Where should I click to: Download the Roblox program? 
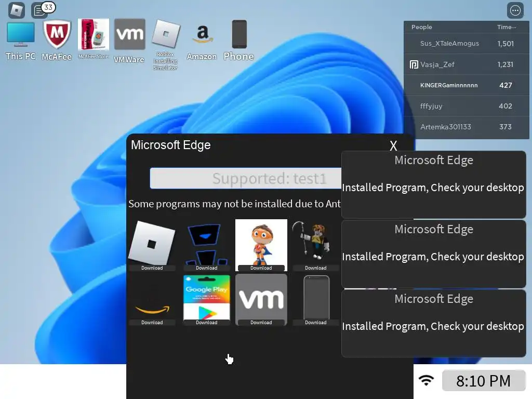[x=152, y=268]
